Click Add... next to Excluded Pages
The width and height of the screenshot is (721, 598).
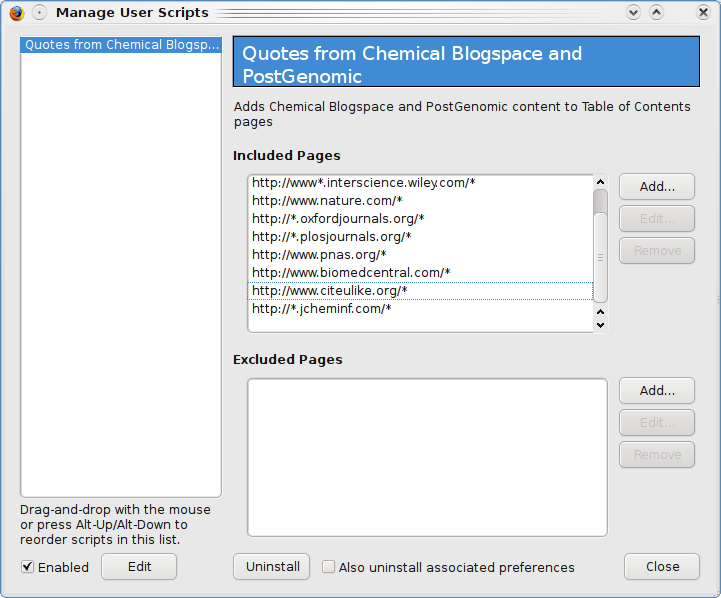point(657,390)
